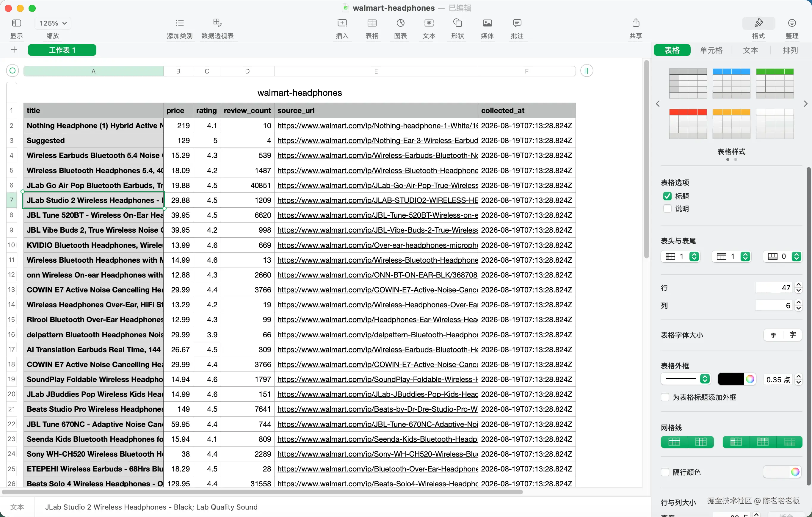Open the Nothing-headphone-1-White walmart link
The image size is (812, 517).
coord(377,126)
